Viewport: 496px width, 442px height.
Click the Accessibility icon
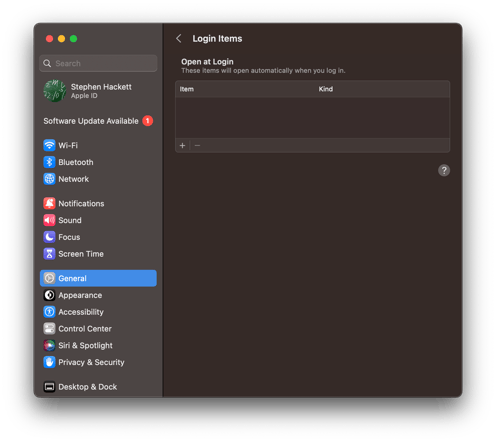(x=49, y=312)
